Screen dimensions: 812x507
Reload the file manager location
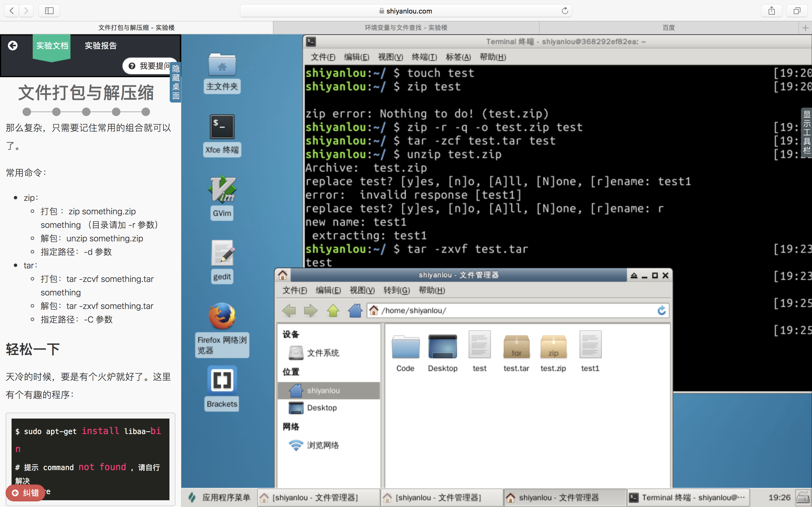661,310
